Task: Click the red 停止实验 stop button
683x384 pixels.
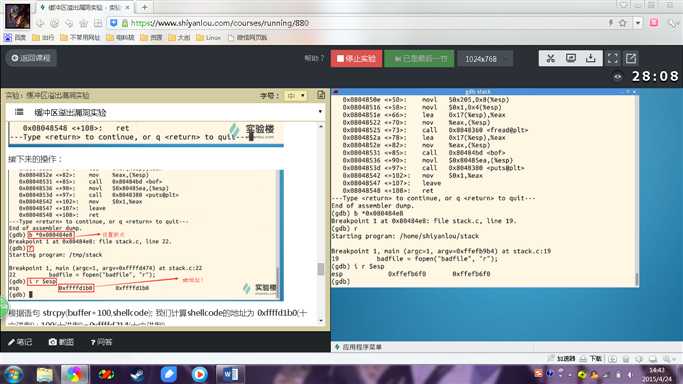Action: (x=356, y=58)
